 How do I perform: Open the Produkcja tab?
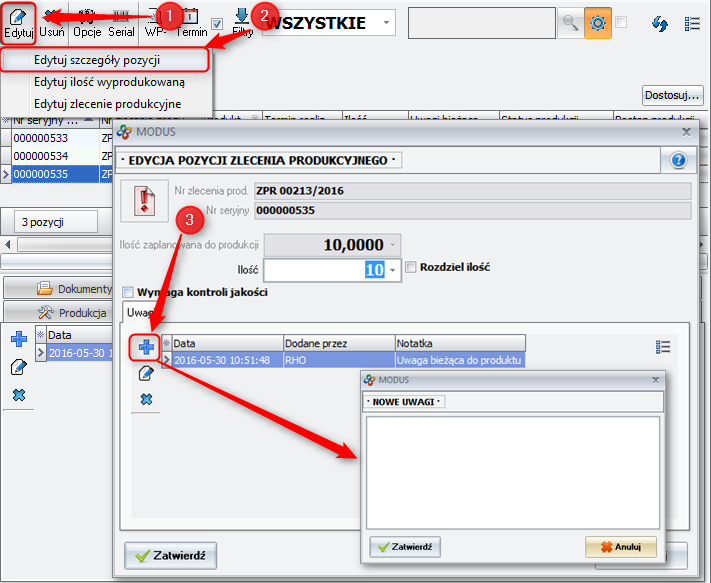click(x=58, y=312)
